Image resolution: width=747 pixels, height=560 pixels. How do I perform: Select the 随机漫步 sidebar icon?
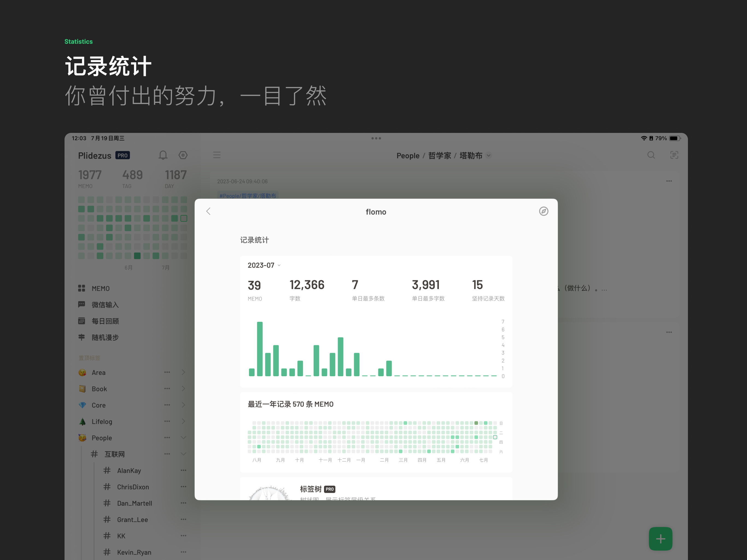pos(81,337)
